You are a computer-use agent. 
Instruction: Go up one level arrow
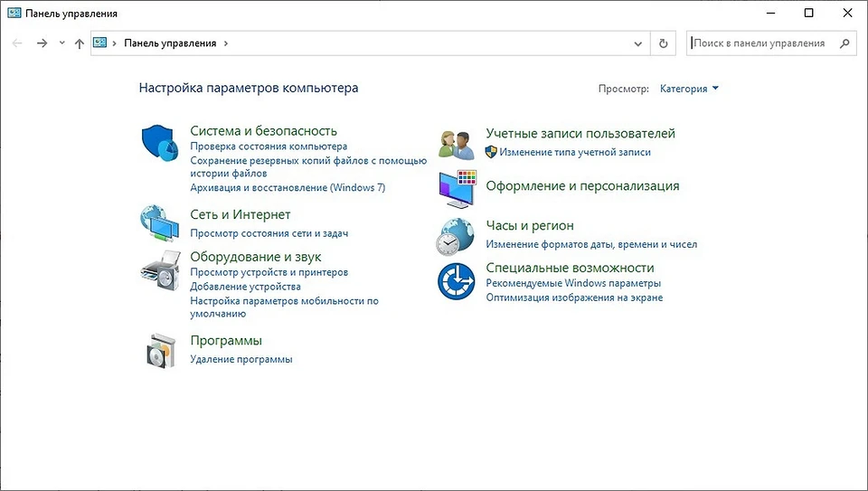coord(80,43)
